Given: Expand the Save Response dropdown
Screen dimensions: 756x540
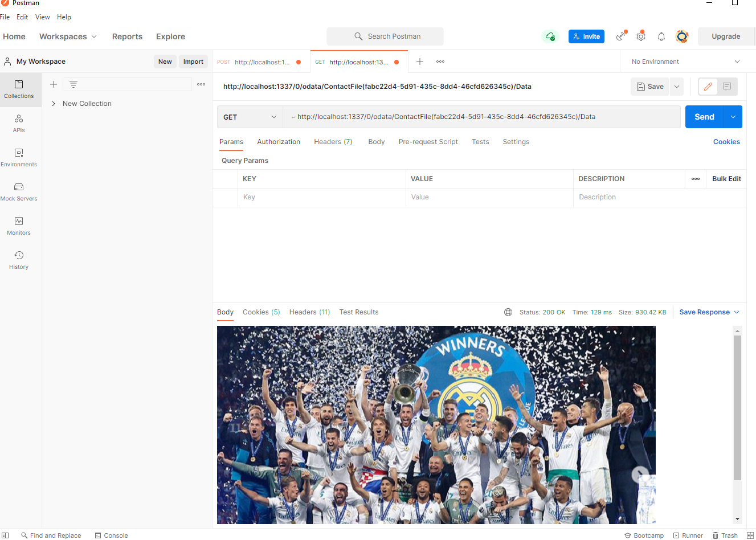Looking at the screenshot, I should 709,312.
